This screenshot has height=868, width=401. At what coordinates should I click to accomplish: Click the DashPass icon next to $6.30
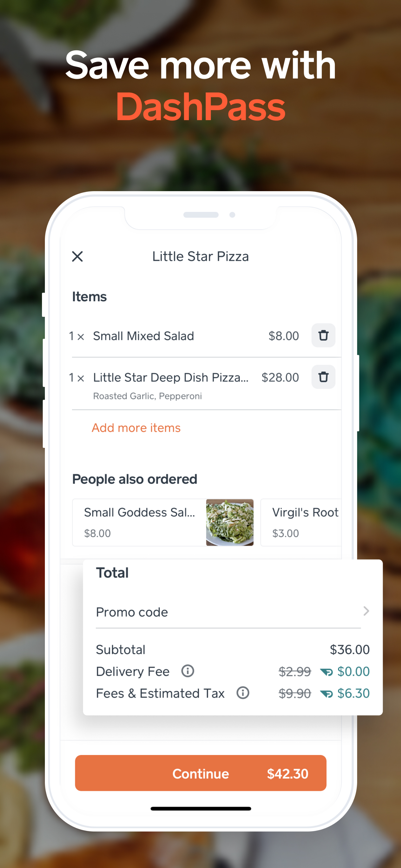point(326,693)
